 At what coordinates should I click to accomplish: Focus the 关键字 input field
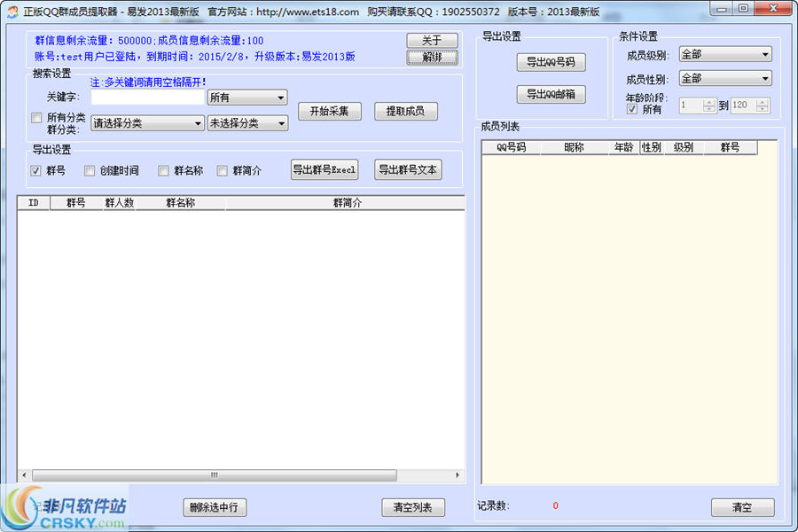[147, 98]
